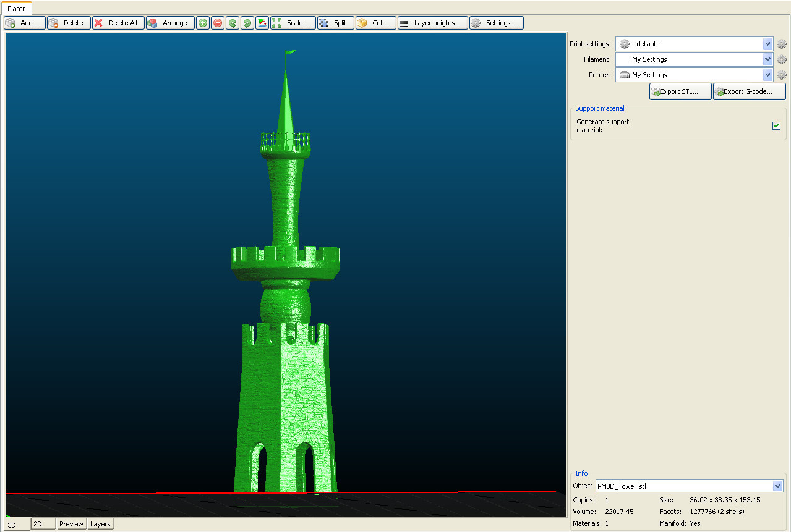
Task: Open gear icon next to Filament dropdown
Action: [782, 60]
